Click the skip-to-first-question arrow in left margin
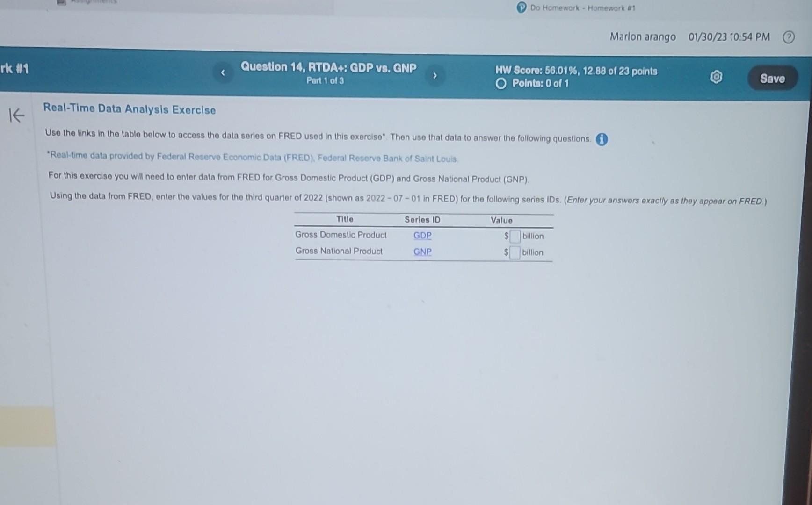Screen dimensions: 812x505 coord(16,115)
